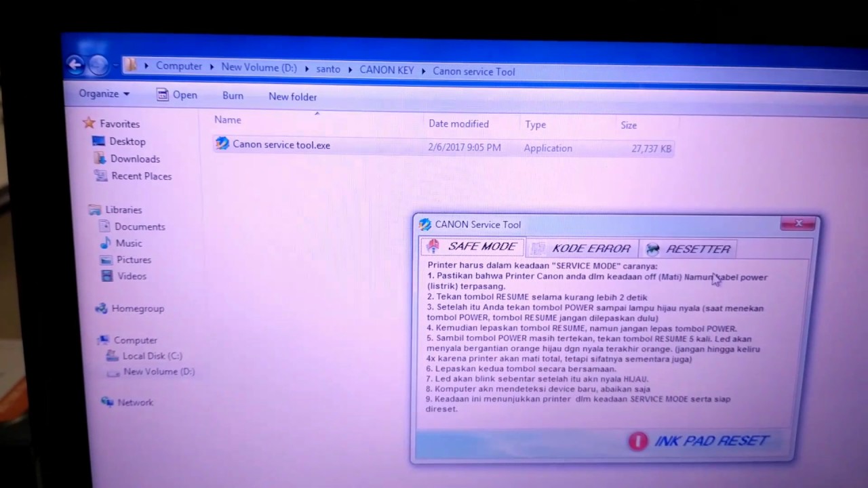Switch to the RESETTER tab
Screen dimensions: 868x488
tap(688, 249)
